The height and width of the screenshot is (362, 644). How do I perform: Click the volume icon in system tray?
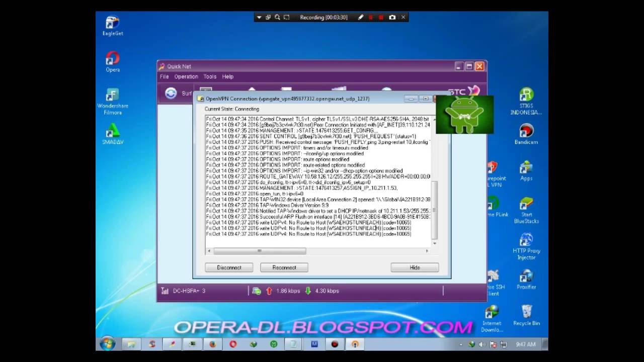tap(481, 344)
